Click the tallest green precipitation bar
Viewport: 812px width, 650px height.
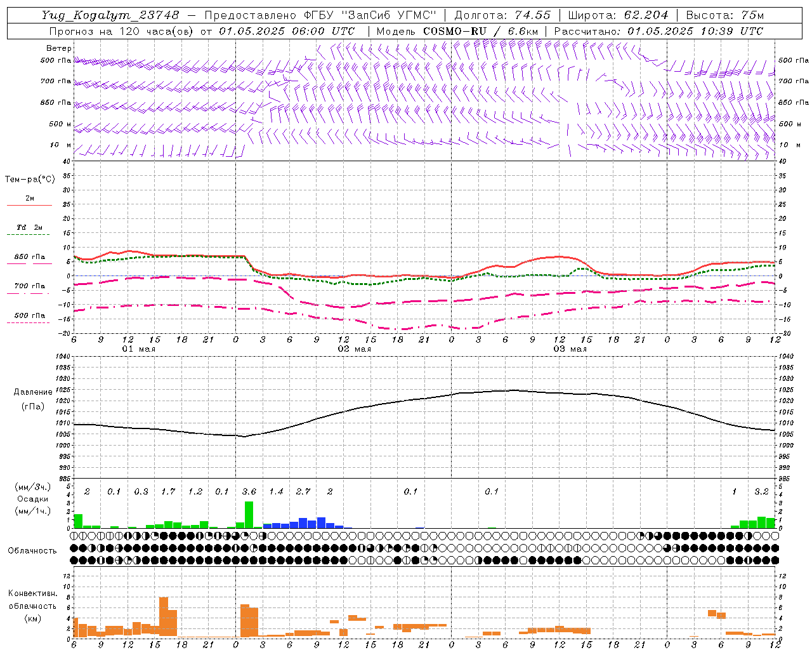click(249, 515)
